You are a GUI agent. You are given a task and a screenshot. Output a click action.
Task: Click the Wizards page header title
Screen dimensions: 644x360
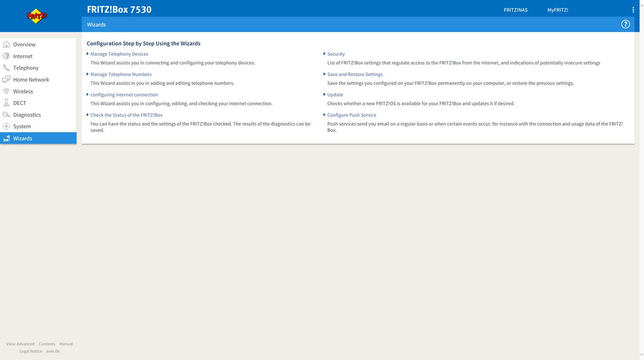click(x=97, y=25)
